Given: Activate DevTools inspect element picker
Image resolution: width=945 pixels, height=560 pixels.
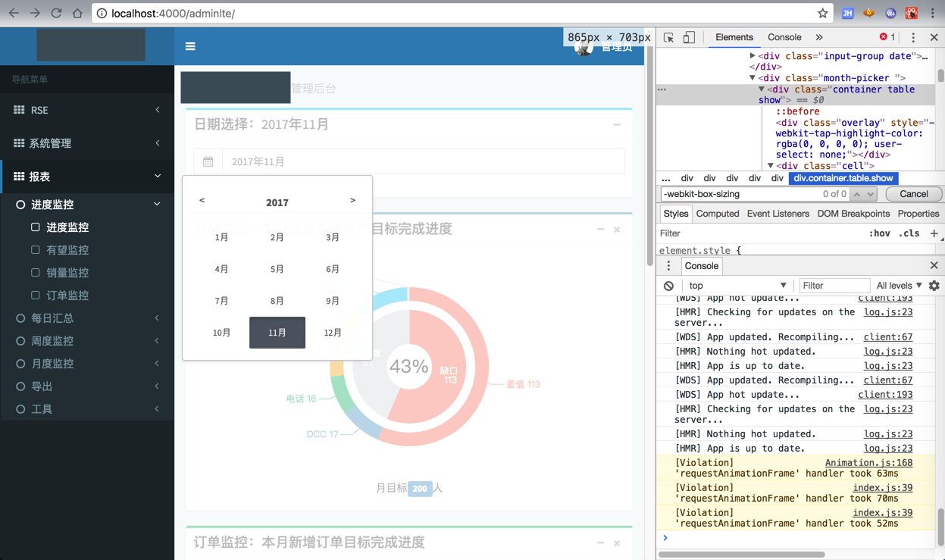Looking at the screenshot, I should 668,37.
